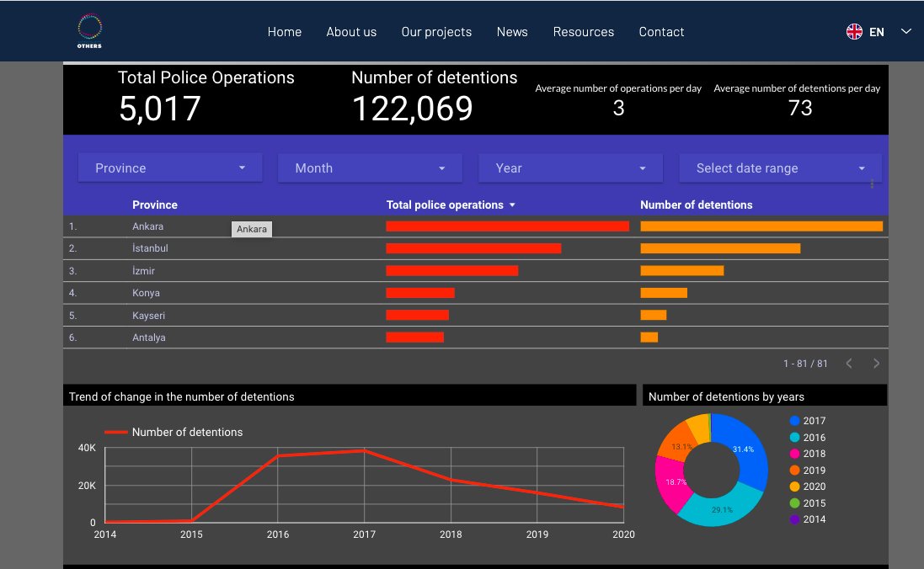The image size is (924, 569).
Task: Click Konya's orange detentions bar
Action: click(x=664, y=293)
